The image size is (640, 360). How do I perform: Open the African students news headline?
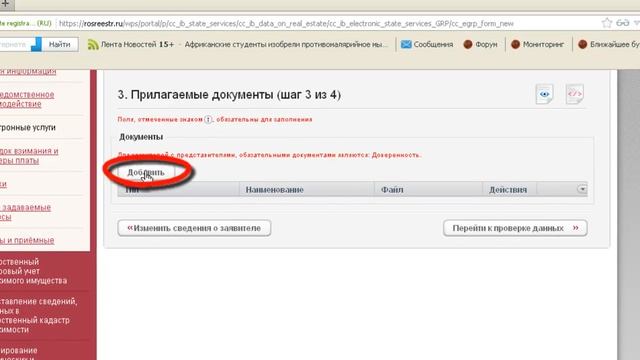(x=286, y=44)
